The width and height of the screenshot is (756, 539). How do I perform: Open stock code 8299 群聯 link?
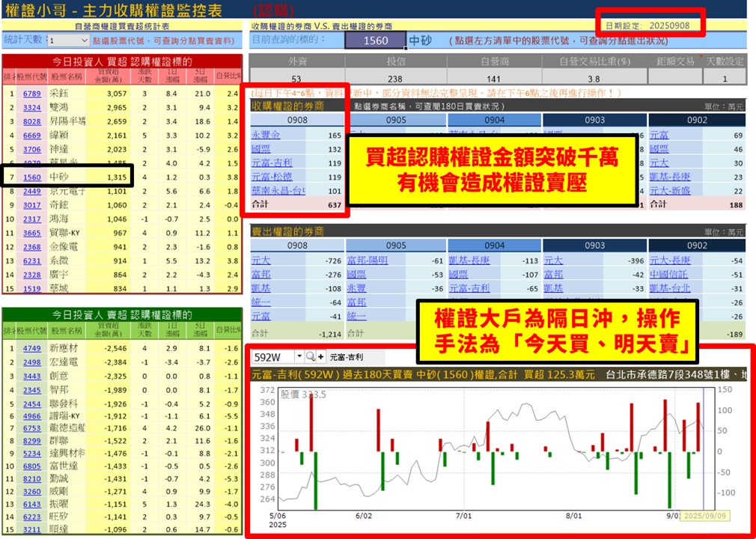[32, 441]
